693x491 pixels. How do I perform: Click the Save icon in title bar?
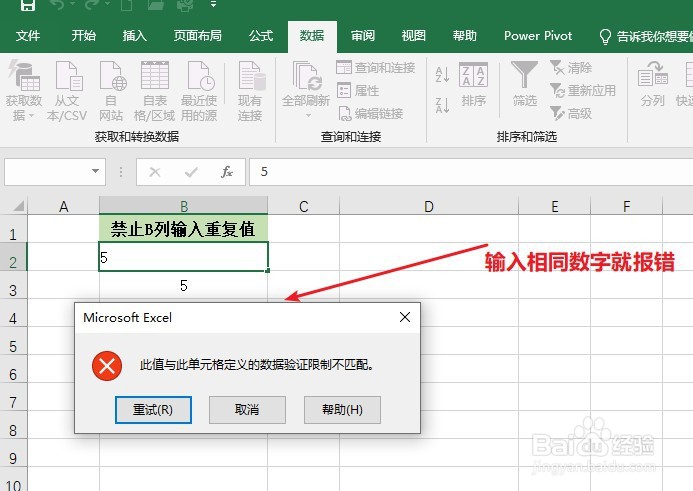click(27, 5)
